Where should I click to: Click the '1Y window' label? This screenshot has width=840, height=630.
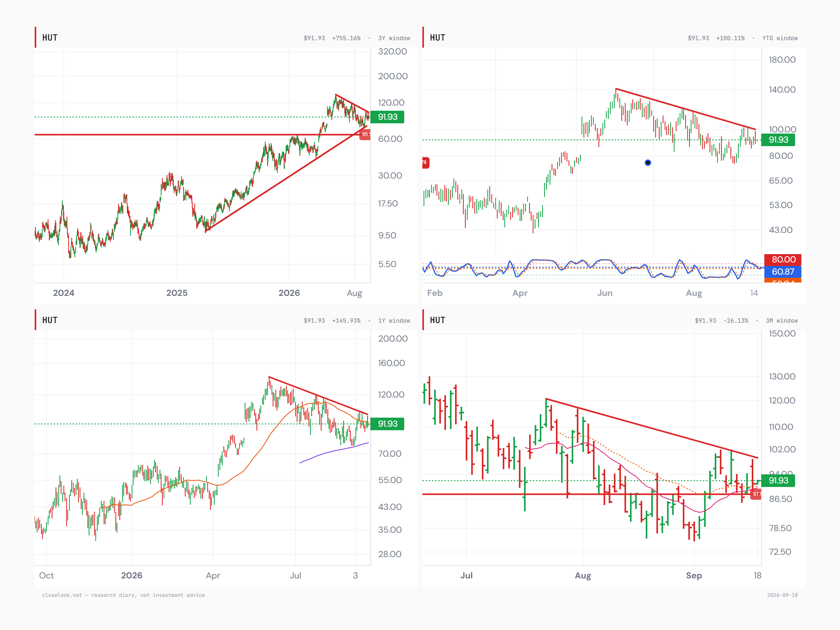pyautogui.click(x=394, y=321)
